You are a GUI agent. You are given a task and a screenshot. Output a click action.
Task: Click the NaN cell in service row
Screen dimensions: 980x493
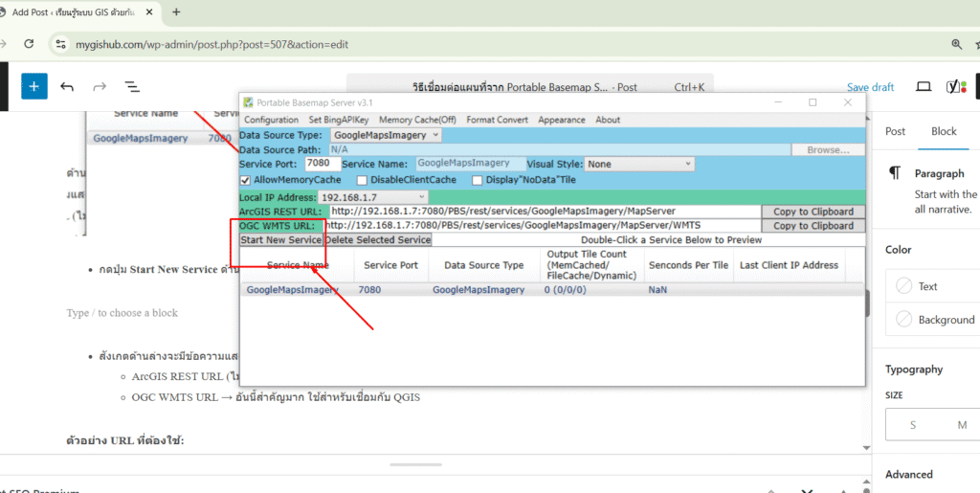[x=657, y=290]
